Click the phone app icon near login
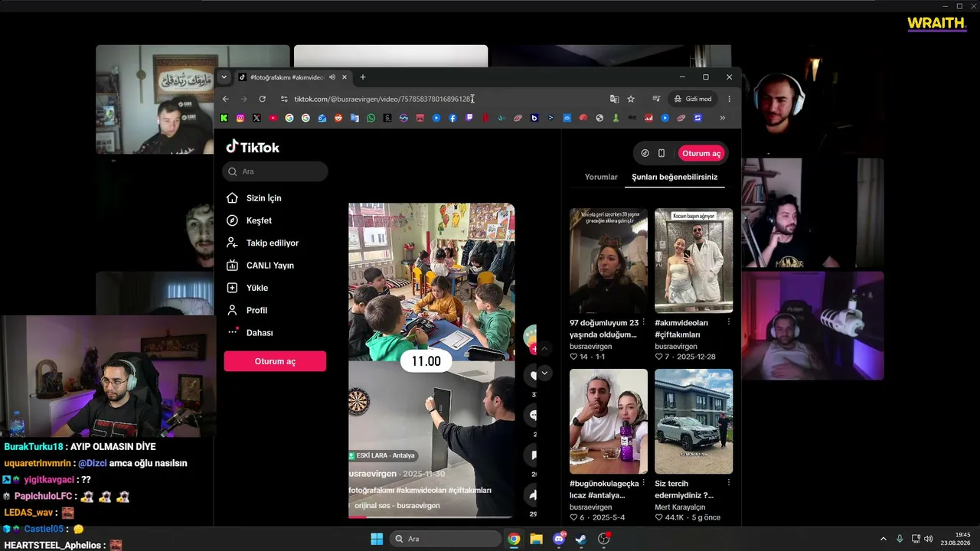 click(661, 153)
